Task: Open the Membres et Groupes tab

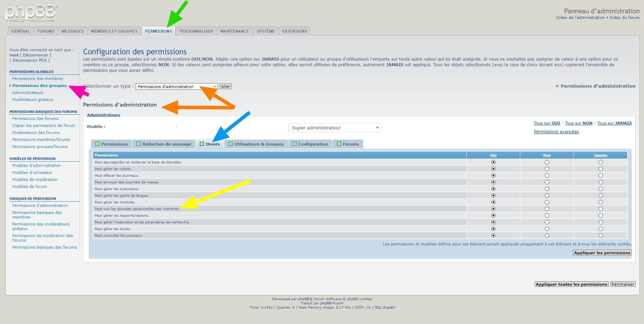Action: click(114, 31)
